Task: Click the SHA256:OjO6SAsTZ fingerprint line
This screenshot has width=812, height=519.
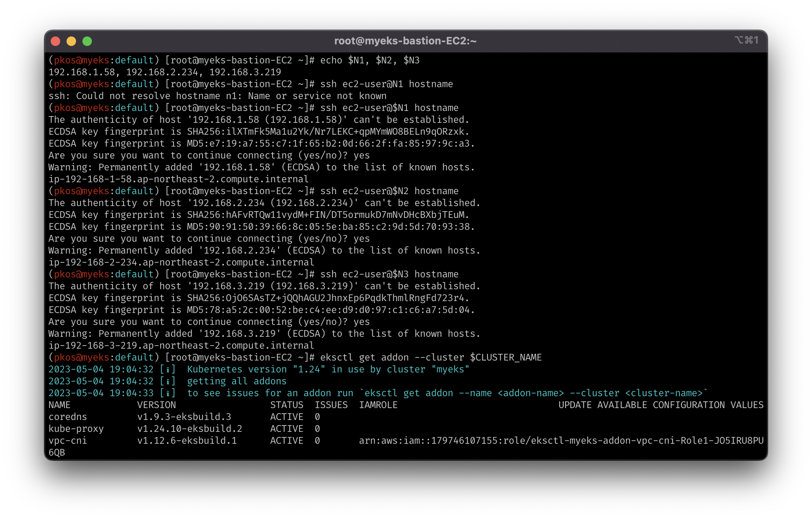Action: [259, 298]
